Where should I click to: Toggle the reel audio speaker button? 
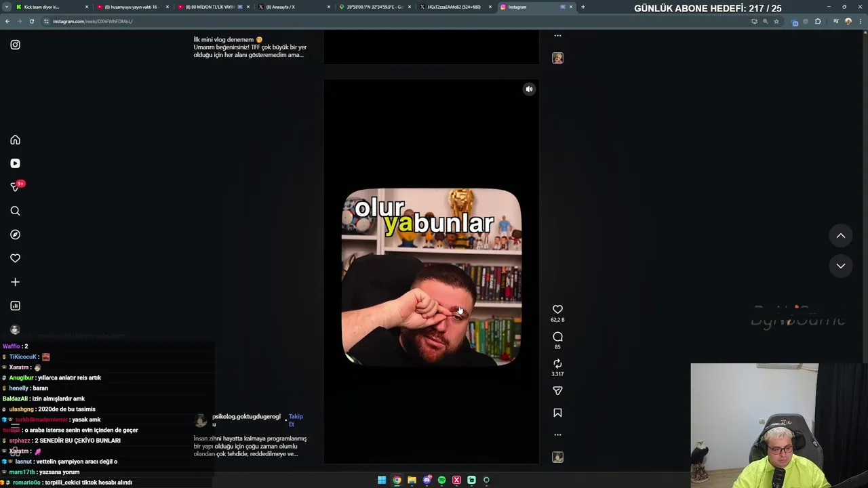coord(529,89)
